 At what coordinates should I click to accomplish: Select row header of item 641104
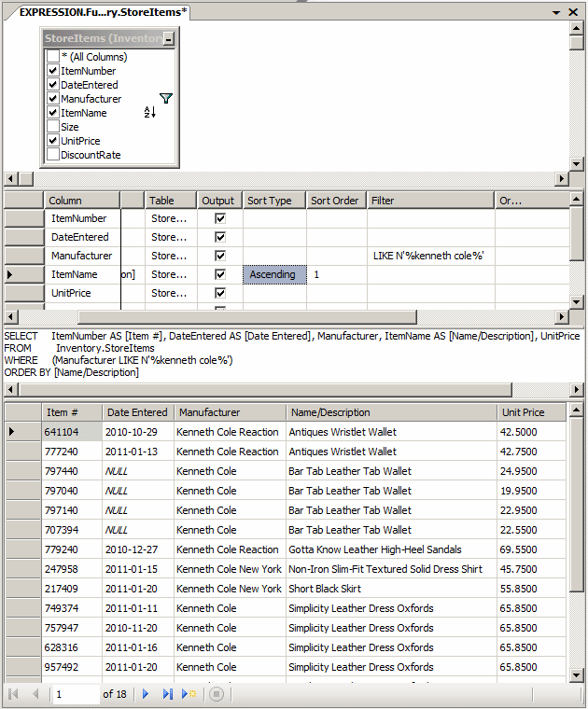coord(23,432)
